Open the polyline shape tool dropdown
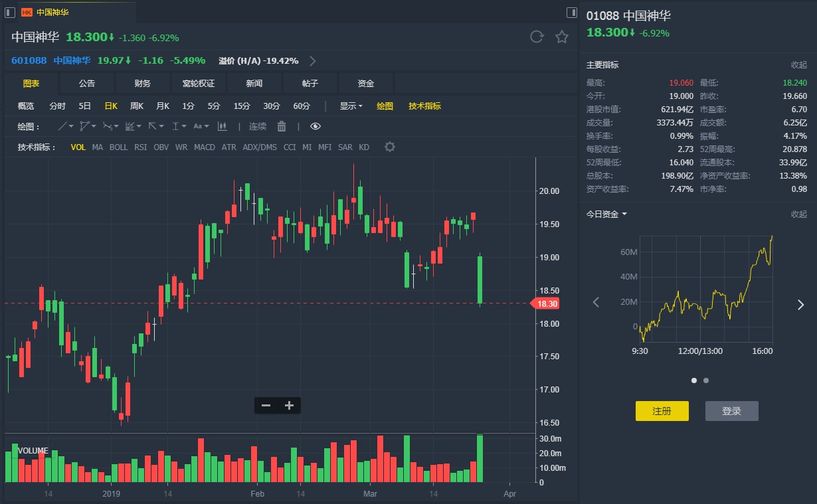The height and width of the screenshot is (504, 817). point(88,126)
